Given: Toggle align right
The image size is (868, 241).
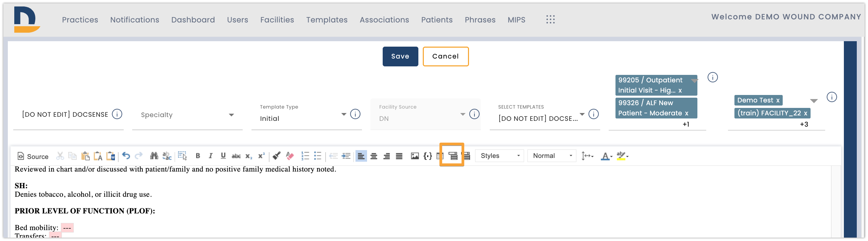Looking at the screenshot, I should 386,156.
